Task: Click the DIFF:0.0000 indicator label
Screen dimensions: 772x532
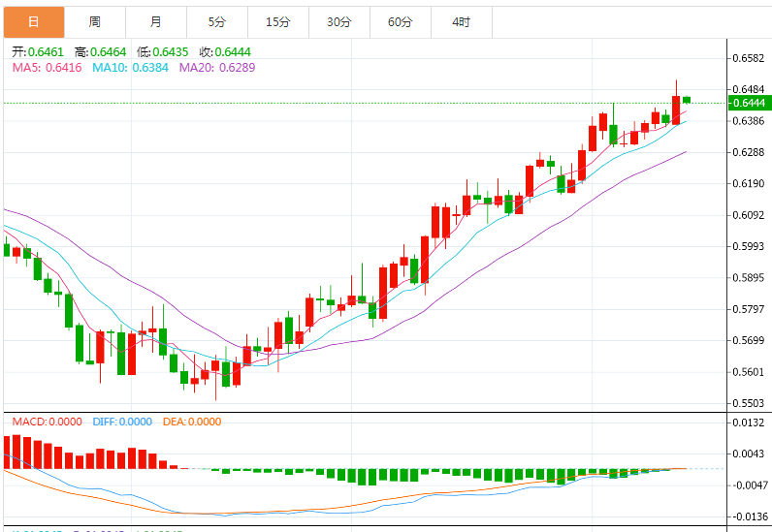Action: [122, 422]
